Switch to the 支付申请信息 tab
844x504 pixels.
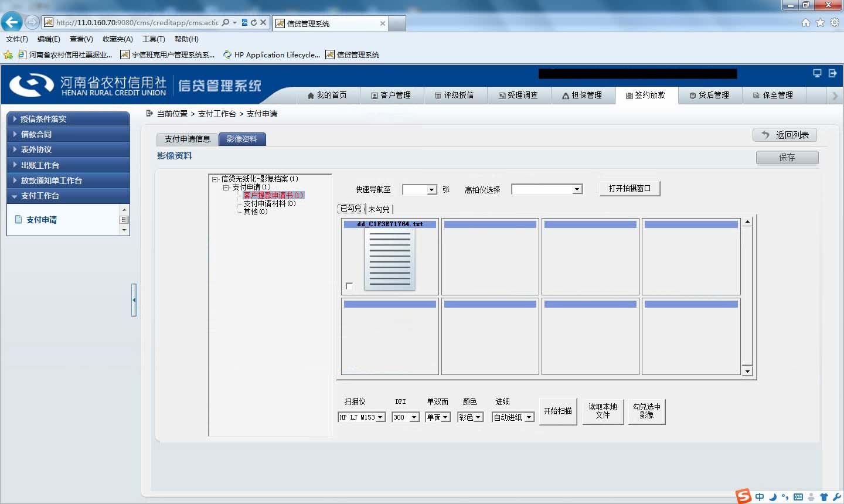pyautogui.click(x=188, y=139)
